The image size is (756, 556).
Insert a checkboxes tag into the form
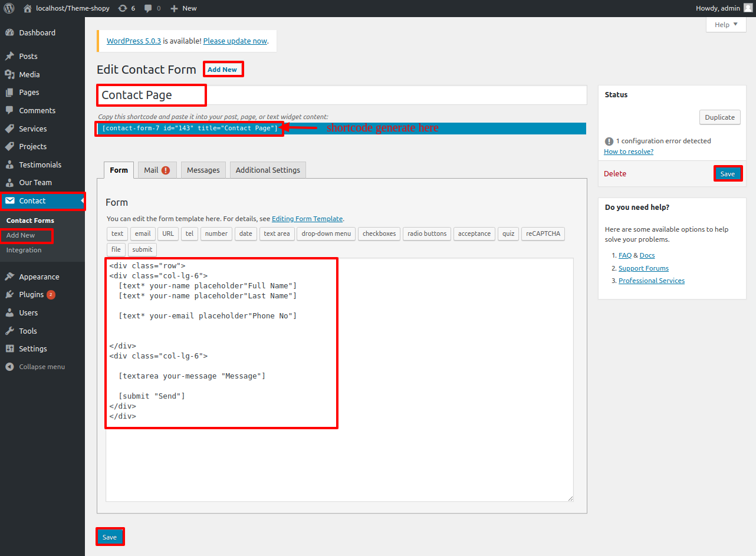(x=379, y=233)
